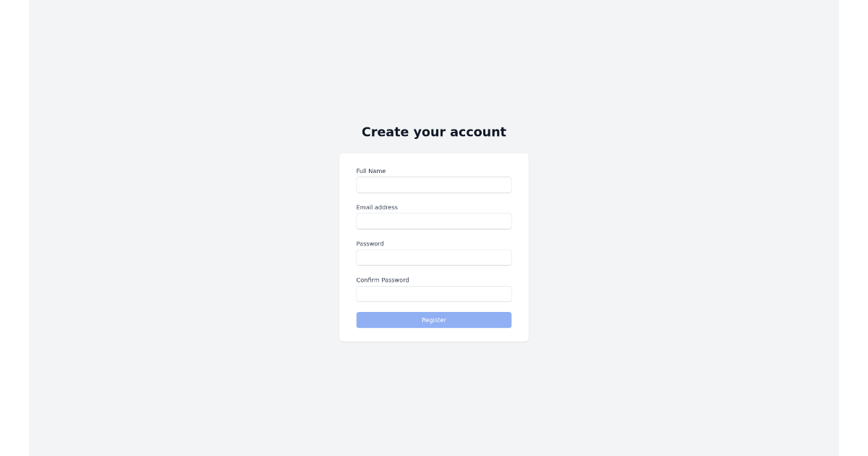
Task: Select the Confirm Password label
Action: pyautogui.click(x=383, y=279)
